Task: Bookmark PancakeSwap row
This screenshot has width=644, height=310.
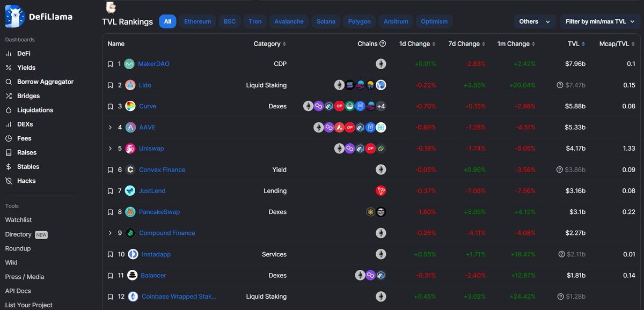Action: 110,212
